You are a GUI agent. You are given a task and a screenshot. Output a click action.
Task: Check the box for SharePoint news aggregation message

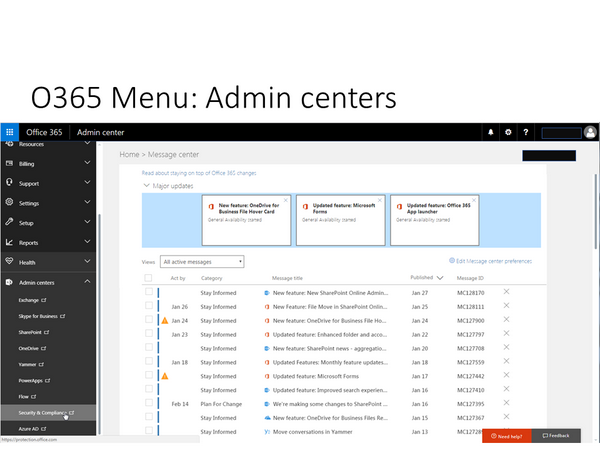point(149,347)
